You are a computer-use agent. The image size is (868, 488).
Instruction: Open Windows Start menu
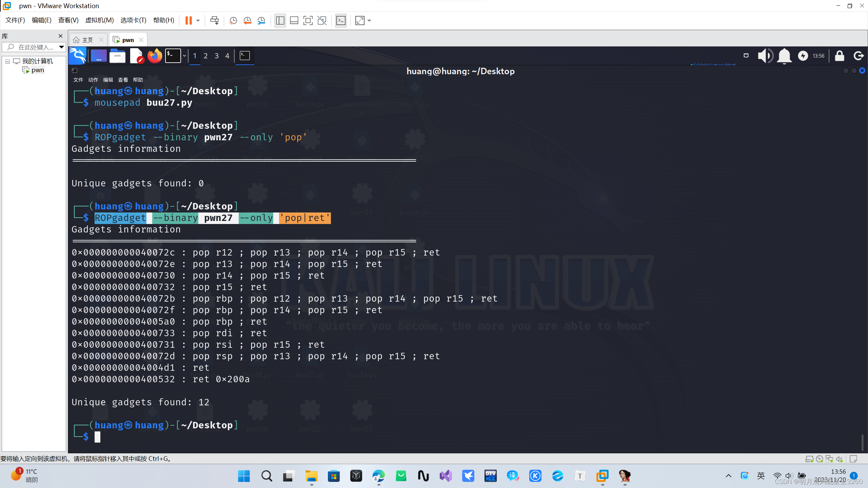point(244,476)
